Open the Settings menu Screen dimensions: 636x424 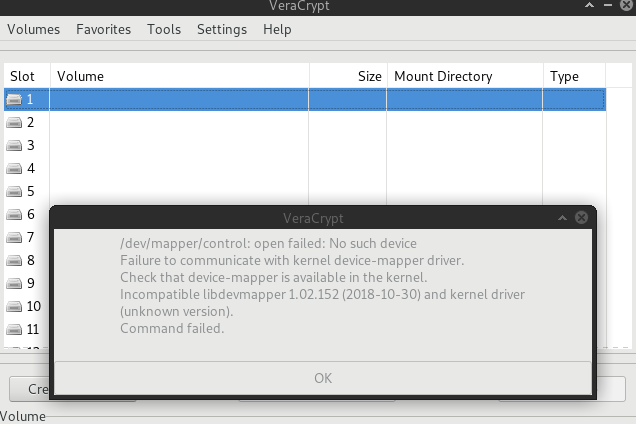222,29
